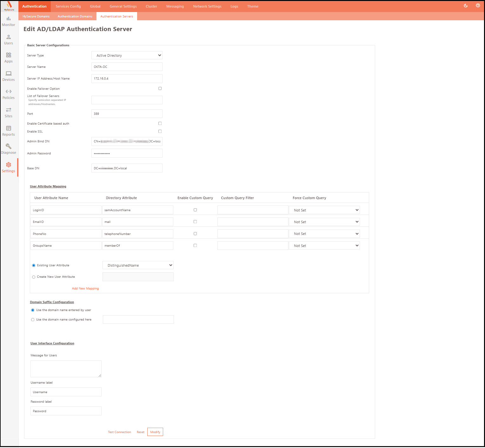Open Policies from the sidebar
This screenshot has height=448, width=485.
[9, 94]
